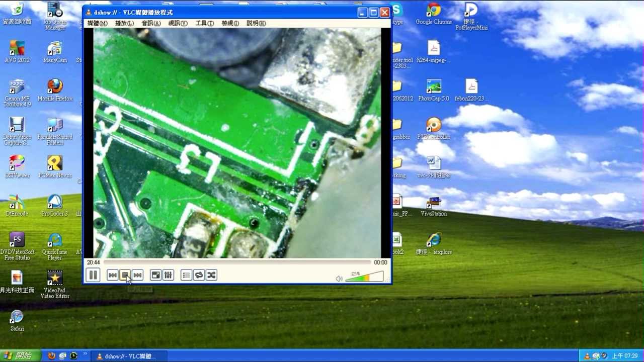Toggle fullscreen video button in VLC

(155, 275)
